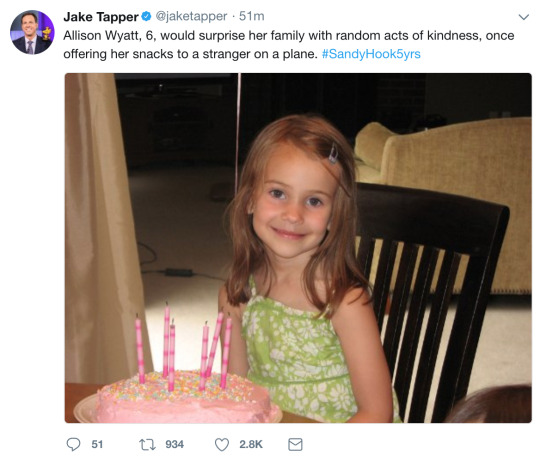Like the tweet with the heart icon
540x461 pixels.
[222, 444]
